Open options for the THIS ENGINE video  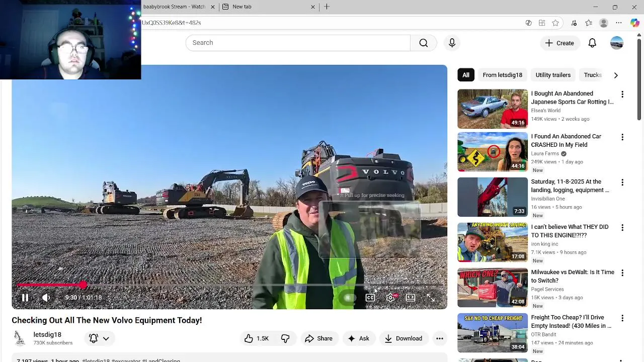(x=622, y=227)
